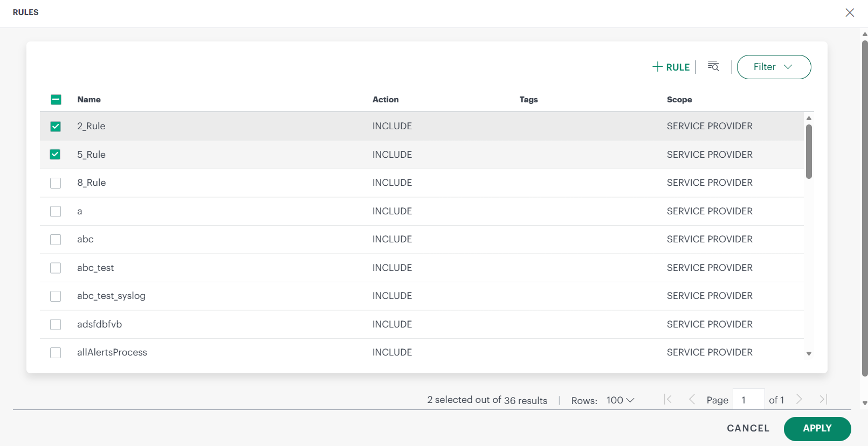Go to the first page arrow
The height and width of the screenshot is (446, 868).
[x=668, y=399]
